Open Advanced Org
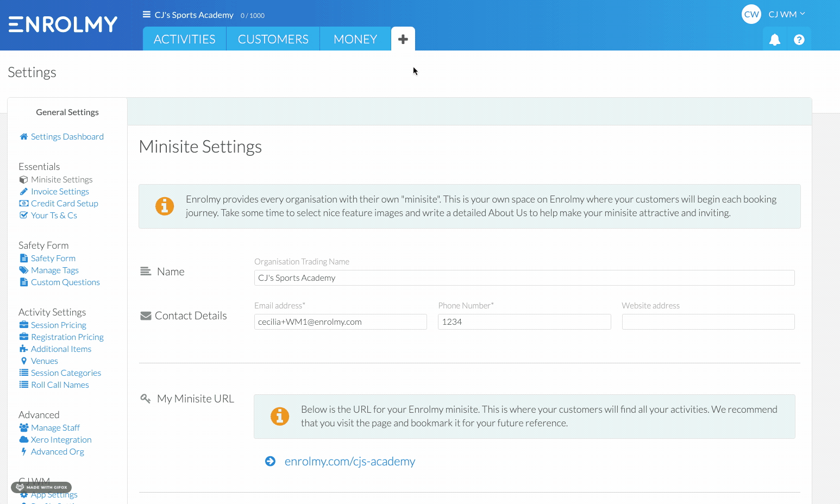Image resolution: width=840 pixels, height=504 pixels. (58, 452)
